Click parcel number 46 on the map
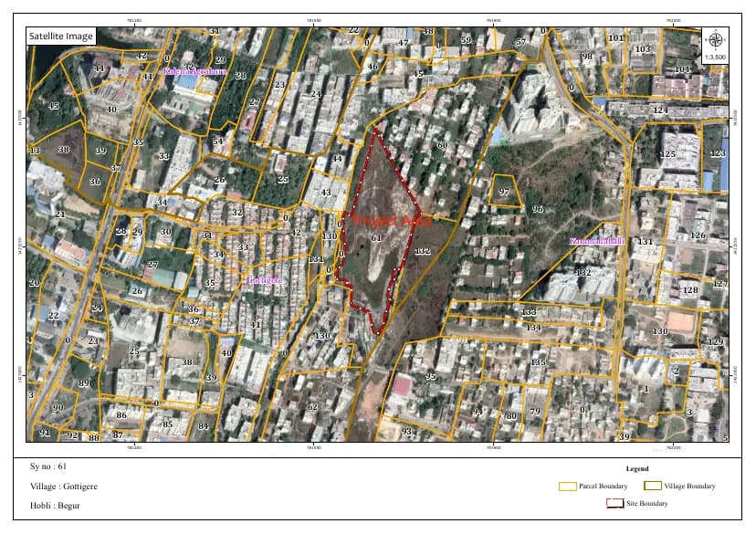 click(373, 67)
